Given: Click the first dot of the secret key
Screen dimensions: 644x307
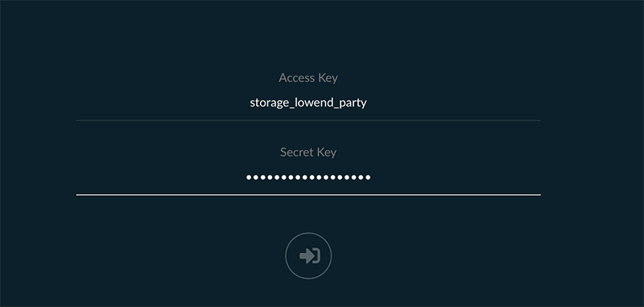Looking at the screenshot, I should click(x=249, y=177).
